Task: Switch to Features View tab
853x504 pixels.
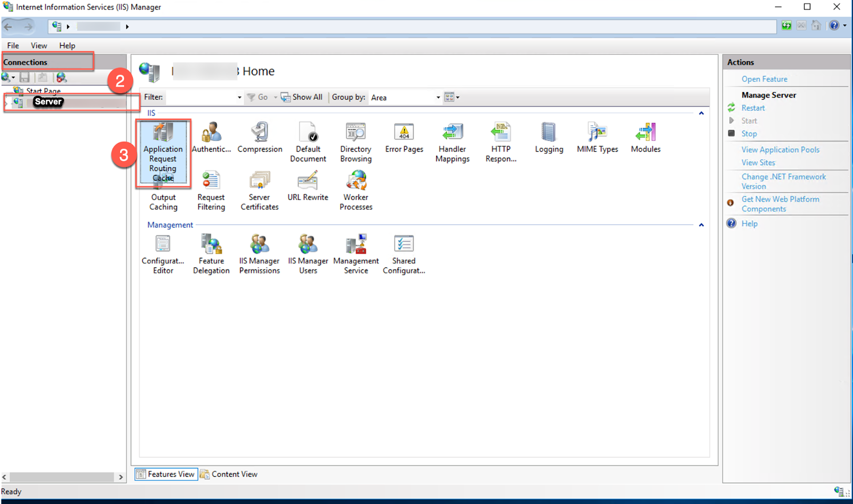Action: (x=166, y=474)
